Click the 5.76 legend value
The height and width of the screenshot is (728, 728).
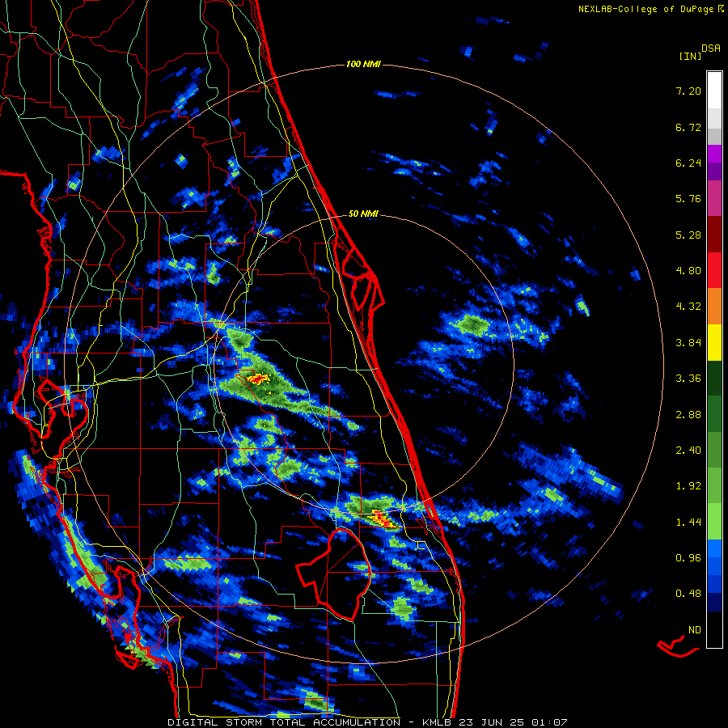click(688, 199)
